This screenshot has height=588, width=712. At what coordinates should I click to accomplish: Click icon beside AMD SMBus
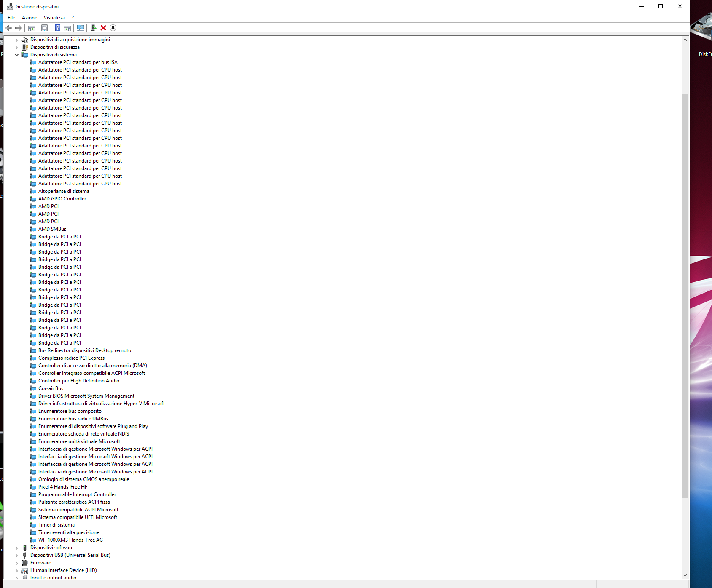[33, 229]
